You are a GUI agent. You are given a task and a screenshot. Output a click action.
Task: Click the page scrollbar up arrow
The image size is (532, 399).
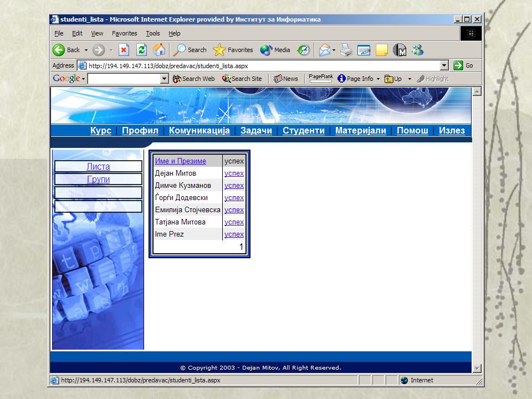click(x=477, y=91)
